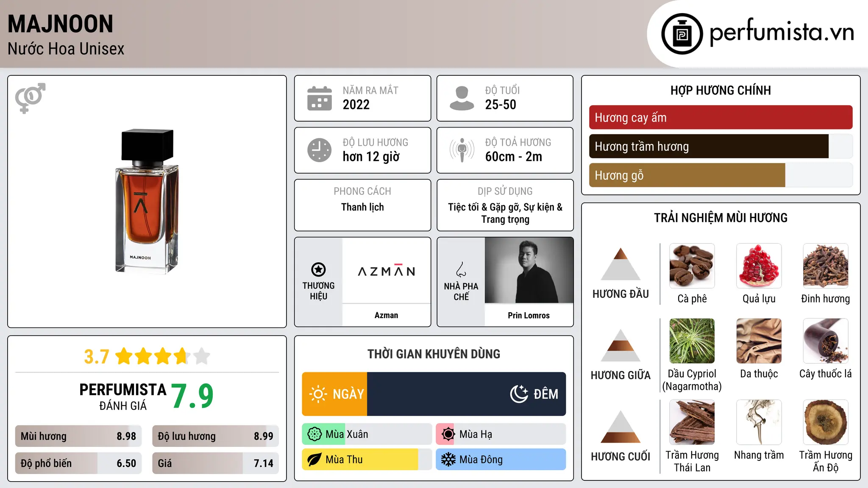The height and width of the screenshot is (488, 868).
Task: Click the sillage icon beside Độ toả hương
Action: [462, 150]
